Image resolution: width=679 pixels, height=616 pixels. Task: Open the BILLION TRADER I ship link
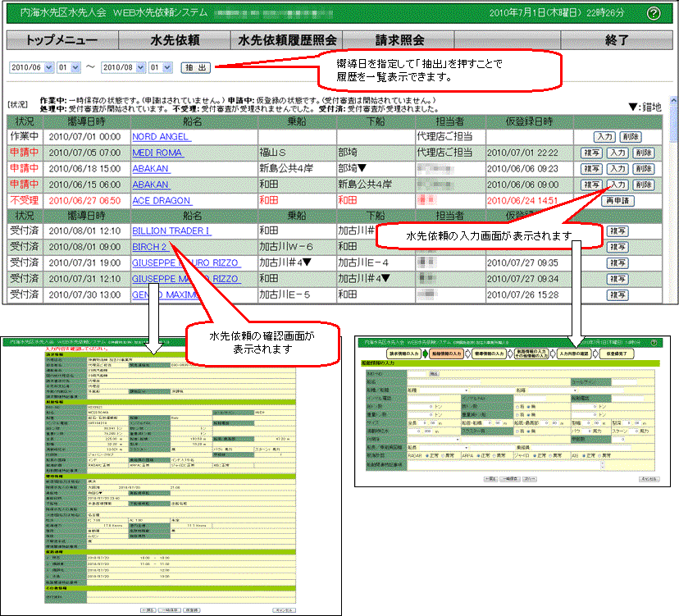click(x=171, y=231)
